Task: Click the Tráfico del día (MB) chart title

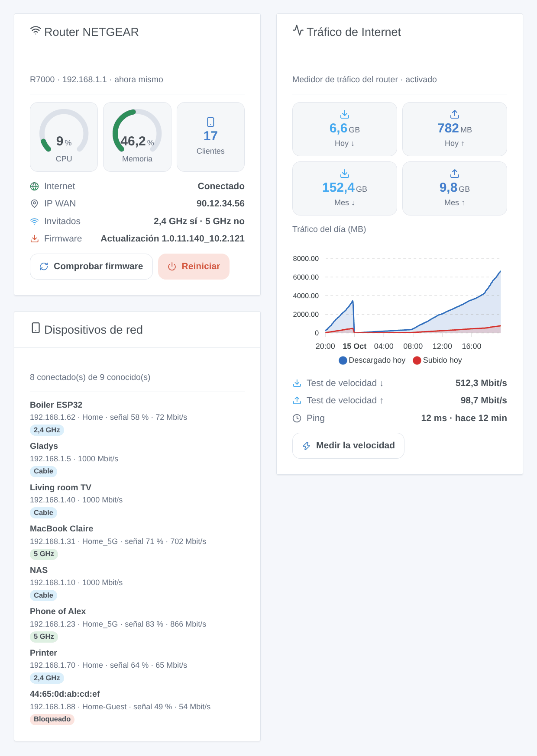Action: (x=329, y=229)
